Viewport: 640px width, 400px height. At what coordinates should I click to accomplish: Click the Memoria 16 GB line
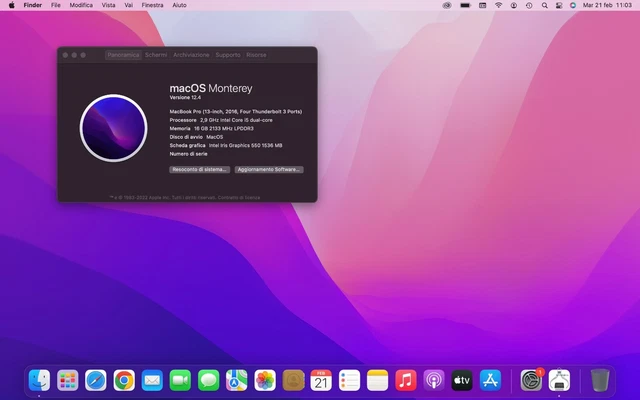(211, 129)
